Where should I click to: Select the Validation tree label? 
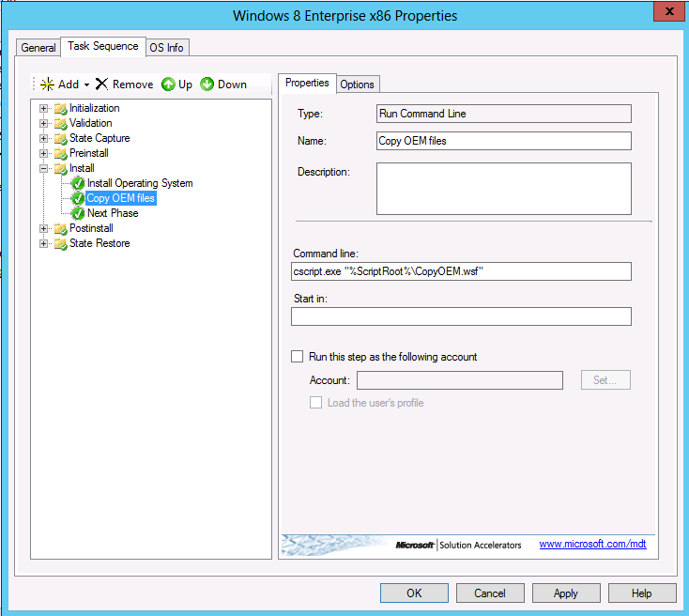coord(90,123)
